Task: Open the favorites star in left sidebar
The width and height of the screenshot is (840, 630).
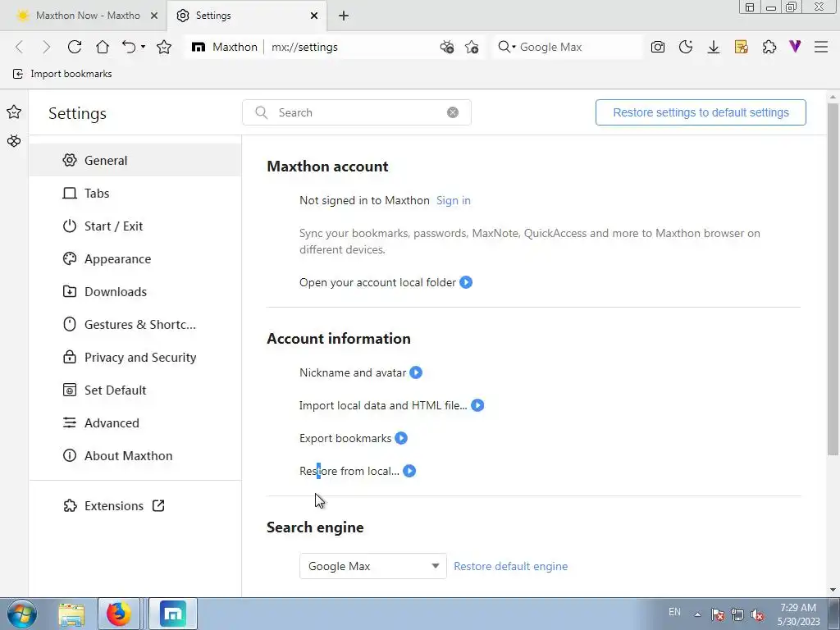Action: click(14, 112)
